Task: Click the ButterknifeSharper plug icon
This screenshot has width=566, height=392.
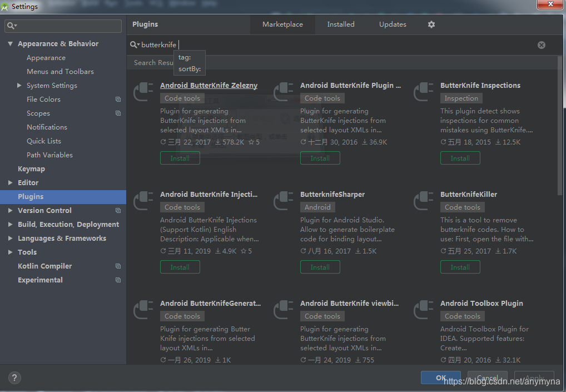Action: (x=284, y=201)
